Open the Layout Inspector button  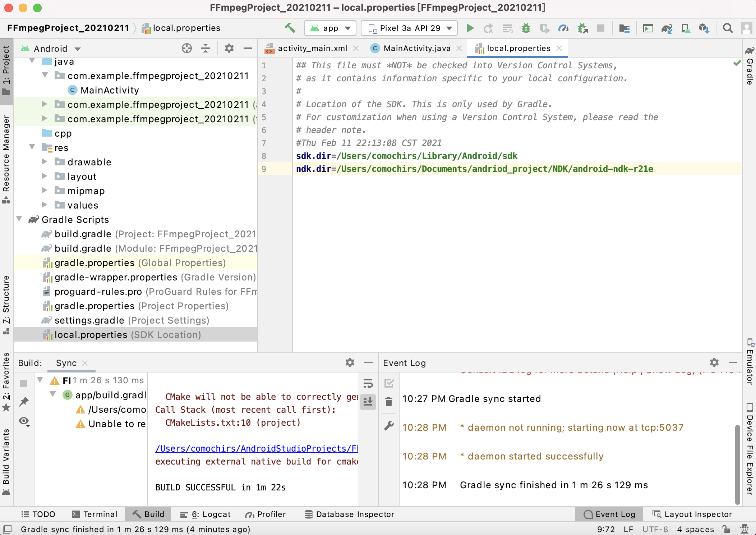tap(692, 514)
